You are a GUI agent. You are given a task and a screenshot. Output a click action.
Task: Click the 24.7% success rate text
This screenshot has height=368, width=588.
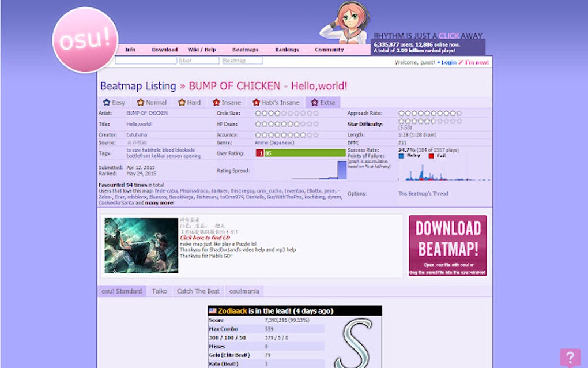[x=406, y=150]
